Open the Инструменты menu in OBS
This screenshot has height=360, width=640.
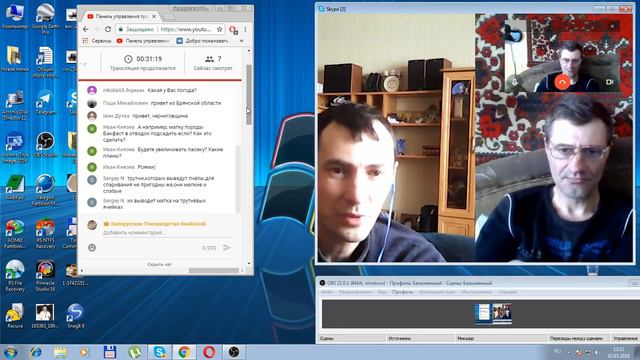476,292
